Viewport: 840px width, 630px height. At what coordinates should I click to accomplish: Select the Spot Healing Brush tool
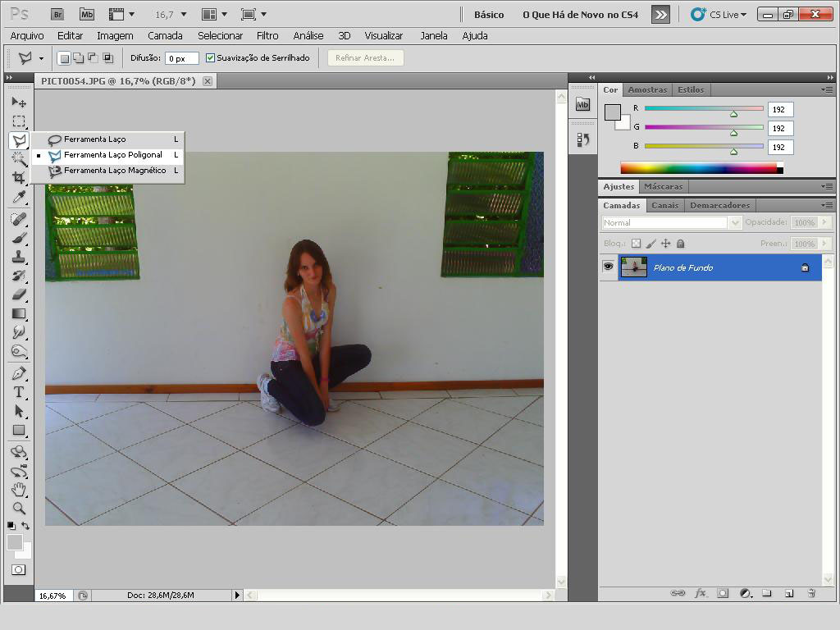point(19,219)
